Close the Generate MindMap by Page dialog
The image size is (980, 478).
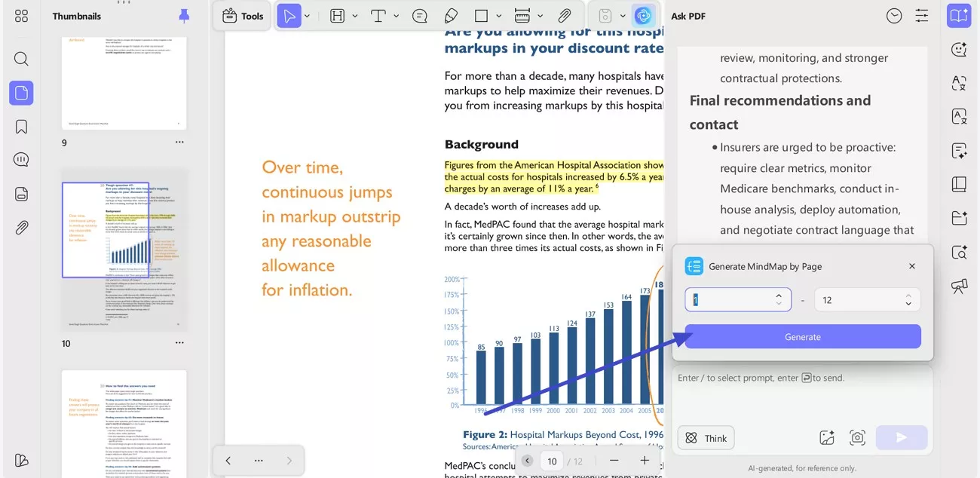(912, 266)
